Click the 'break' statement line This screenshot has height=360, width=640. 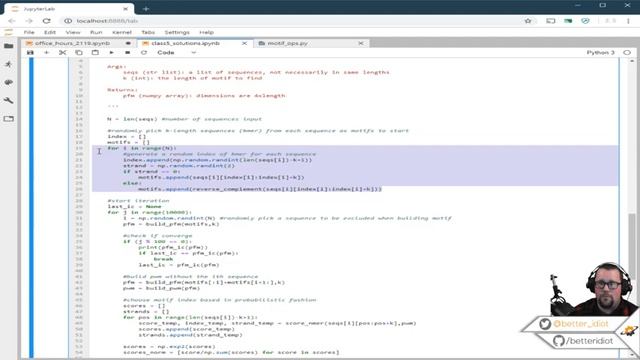[x=163, y=259]
